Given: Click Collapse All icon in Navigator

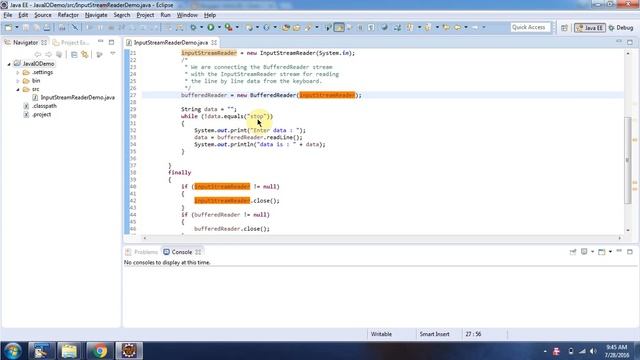Looking at the screenshot, I should pos(74,54).
